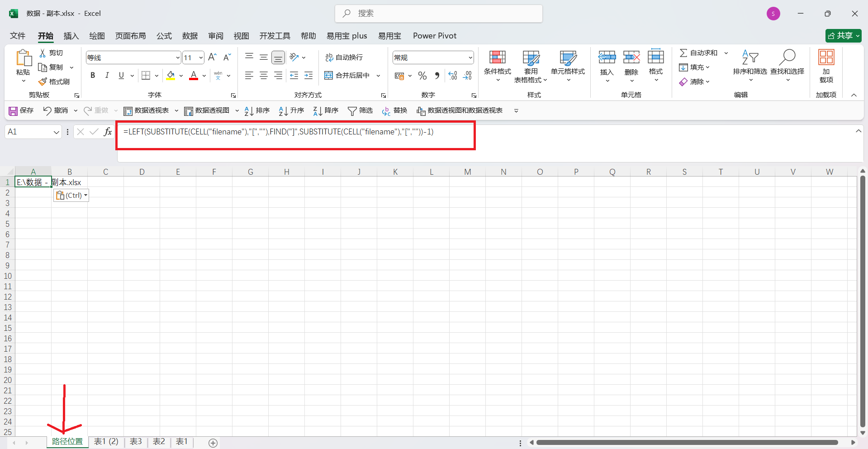
Task: Click the insert function fx icon
Action: coord(108,132)
